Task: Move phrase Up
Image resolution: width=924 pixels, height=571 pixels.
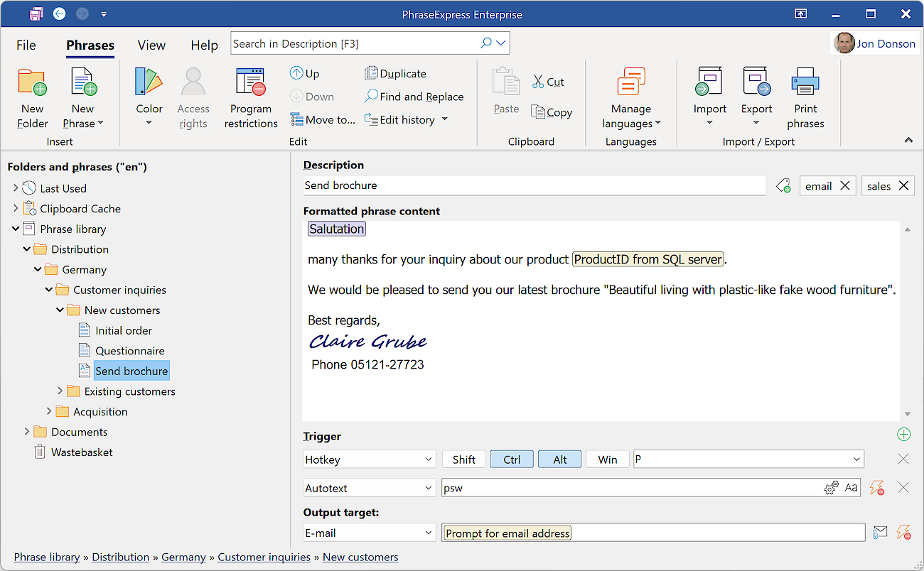Action: [304, 73]
